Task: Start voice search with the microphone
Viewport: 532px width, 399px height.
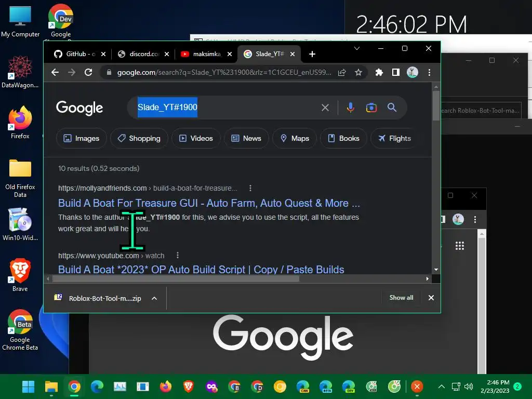Action: coord(351,108)
